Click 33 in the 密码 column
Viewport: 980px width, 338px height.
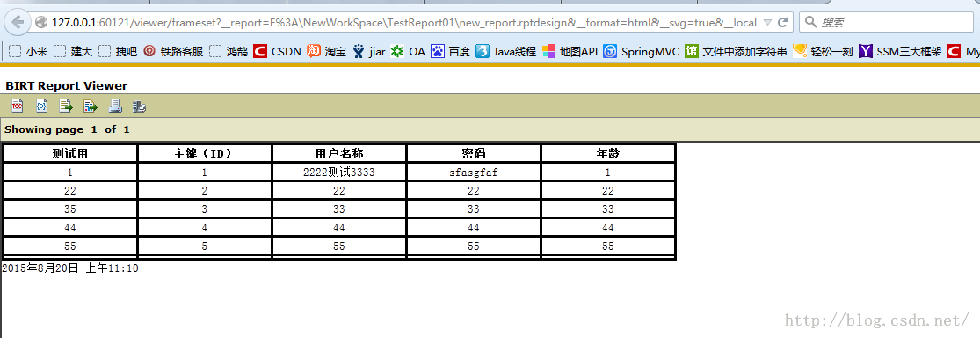[474, 209]
